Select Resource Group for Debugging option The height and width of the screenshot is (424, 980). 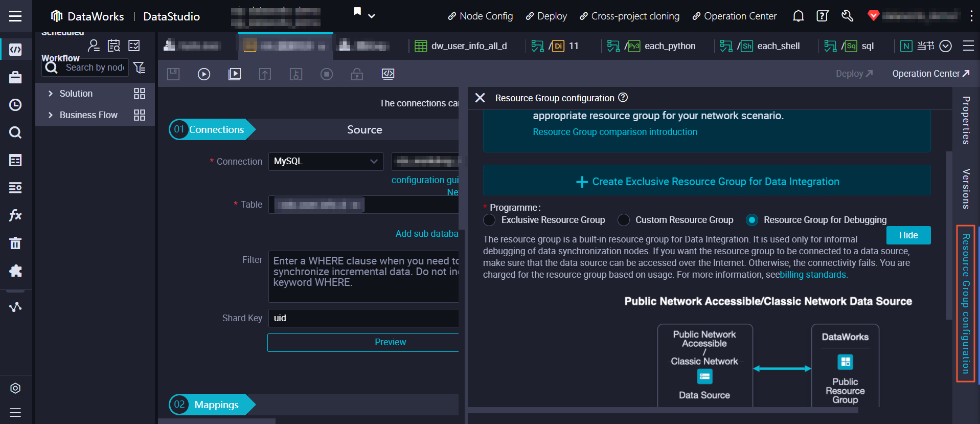click(751, 220)
